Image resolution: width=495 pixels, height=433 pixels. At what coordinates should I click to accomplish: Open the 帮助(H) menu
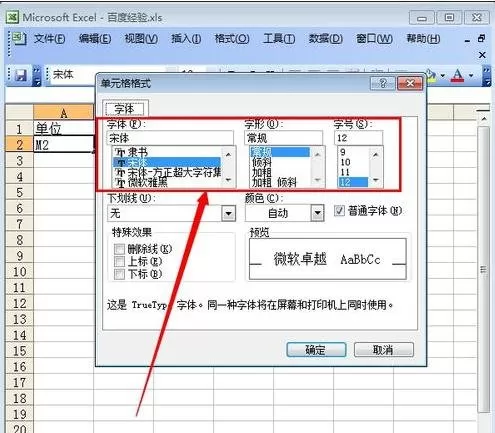[x=423, y=39]
